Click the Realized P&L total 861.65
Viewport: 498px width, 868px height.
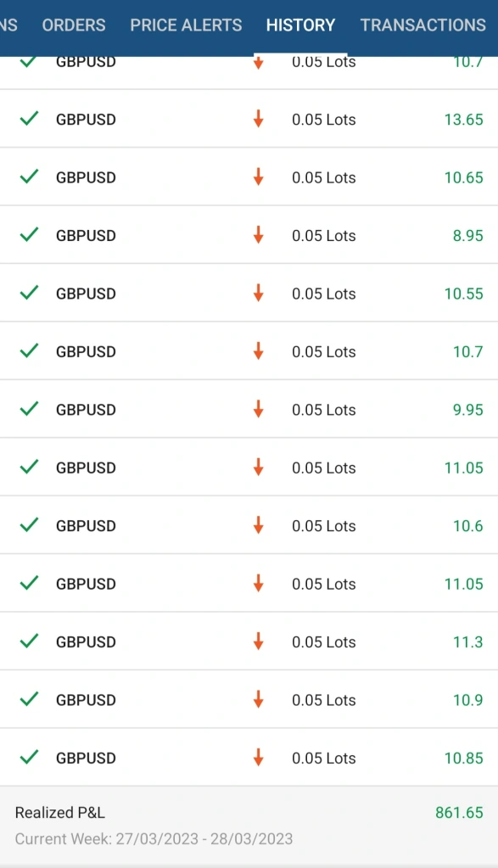click(x=459, y=812)
